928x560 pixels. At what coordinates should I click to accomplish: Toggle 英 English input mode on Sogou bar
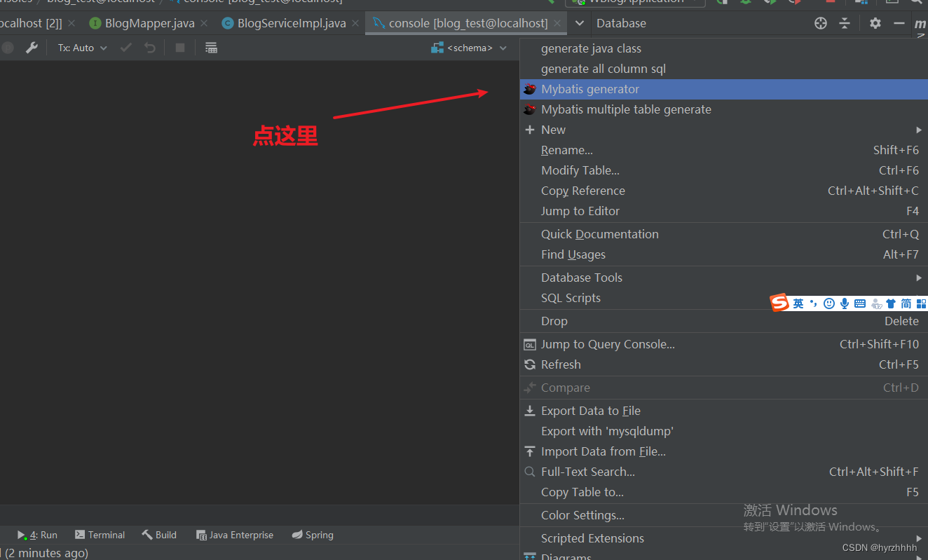(x=798, y=303)
